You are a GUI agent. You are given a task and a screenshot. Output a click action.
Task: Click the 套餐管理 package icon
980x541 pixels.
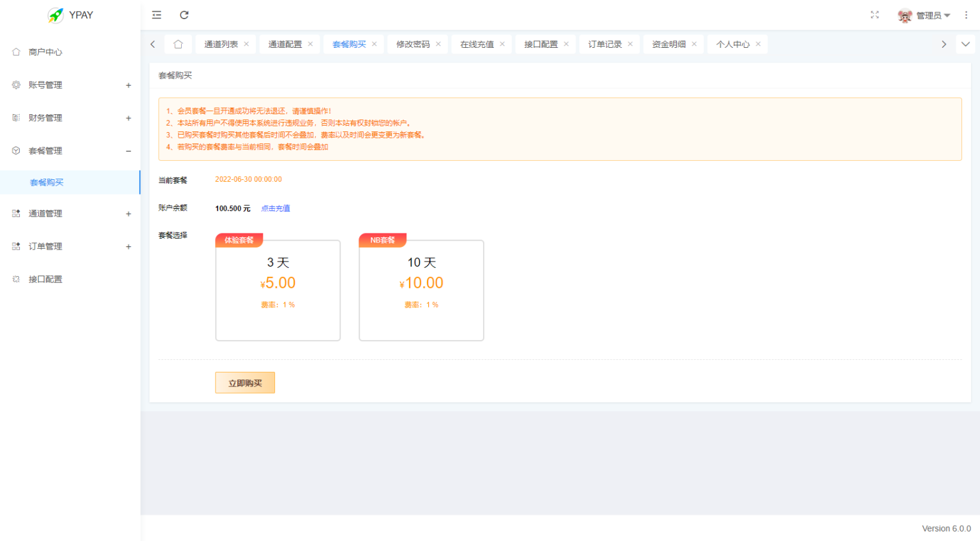(x=15, y=151)
